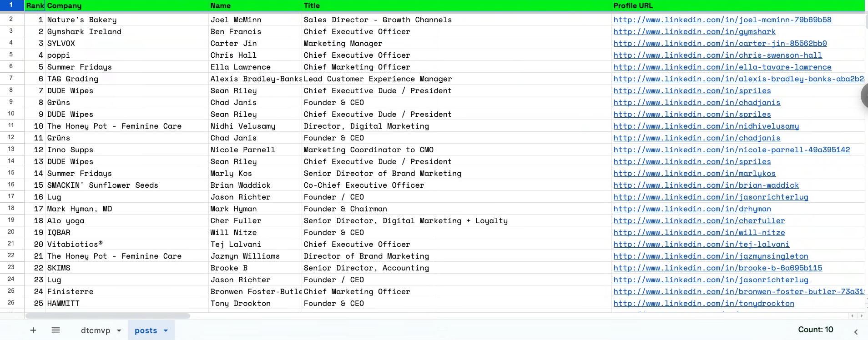Screen dimensions: 868x340
Task: Select the Company column header cell
Action: click(x=127, y=5)
